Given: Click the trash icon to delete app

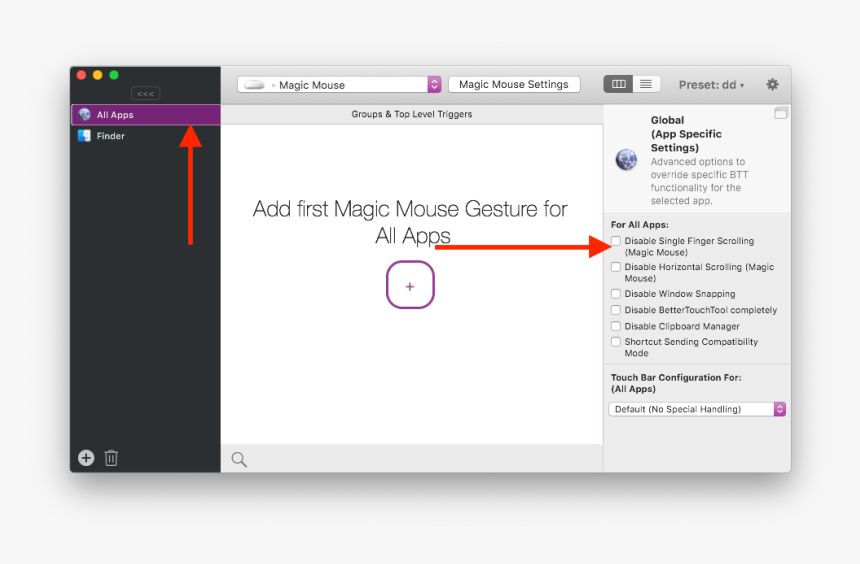Looking at the screenshot, I should [111, 458].
